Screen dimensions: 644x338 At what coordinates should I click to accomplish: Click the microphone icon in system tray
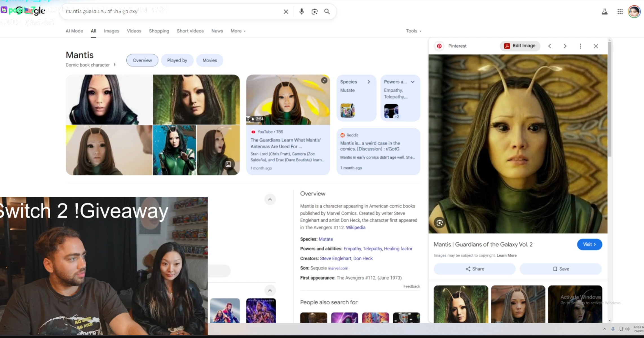pos(613,329)
